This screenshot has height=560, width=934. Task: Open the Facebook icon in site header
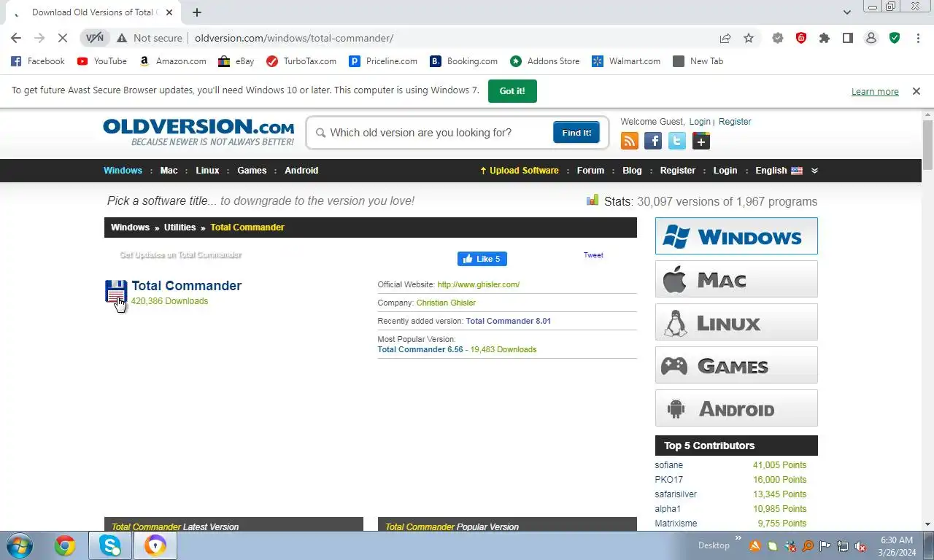(653, 141)
